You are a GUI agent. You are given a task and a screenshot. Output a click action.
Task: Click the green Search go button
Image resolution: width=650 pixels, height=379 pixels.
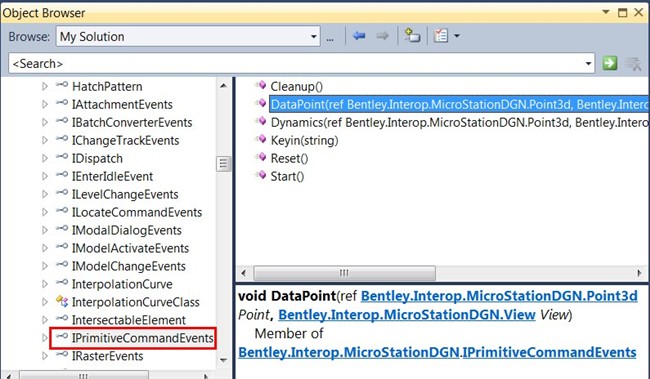(x=609, y=63)
